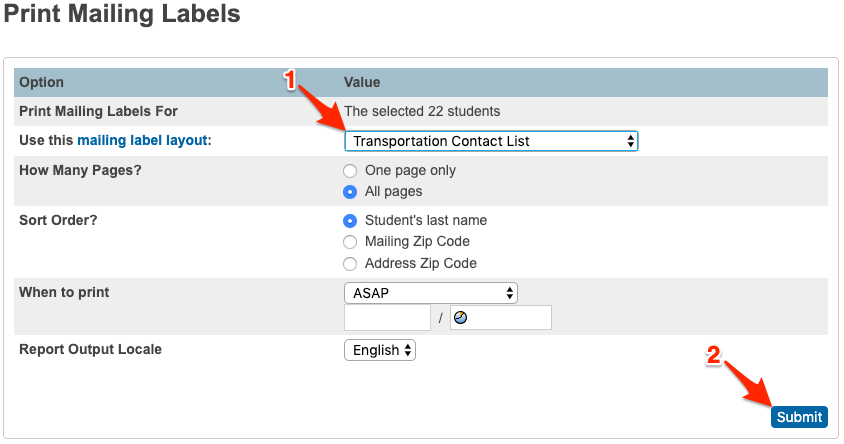
Task: Click the print date input field
Action: [x=387, y=318]
